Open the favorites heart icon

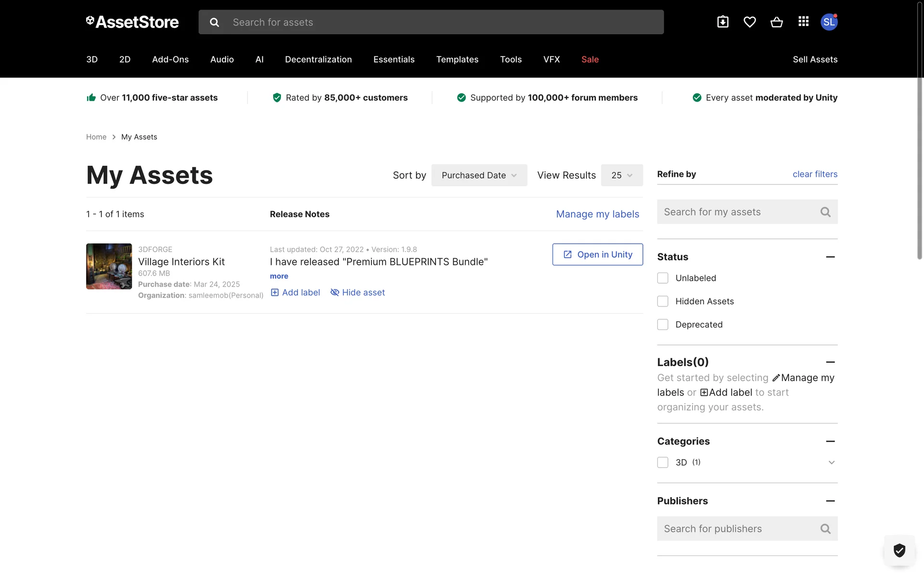pyautogui.click(x=749, y=22)
